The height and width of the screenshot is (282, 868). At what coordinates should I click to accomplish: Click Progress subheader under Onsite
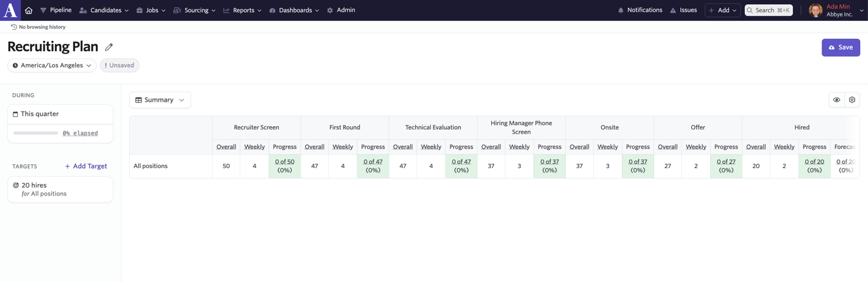(638, 147)
